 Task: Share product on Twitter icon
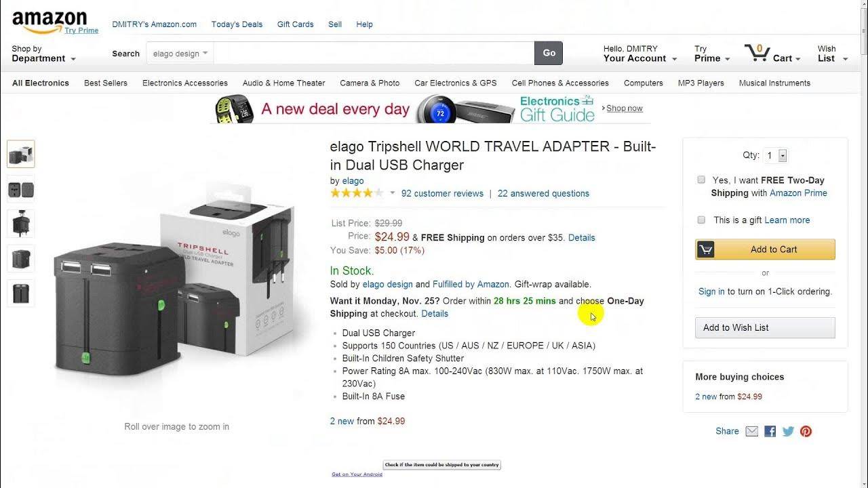pyautogui.click(x=788, y=431)
